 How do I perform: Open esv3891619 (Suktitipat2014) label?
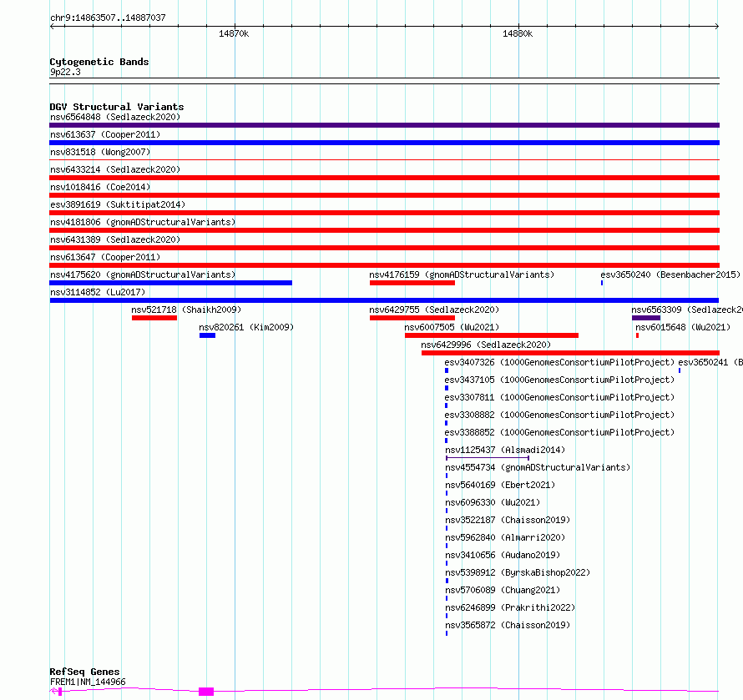coord(118,204)
